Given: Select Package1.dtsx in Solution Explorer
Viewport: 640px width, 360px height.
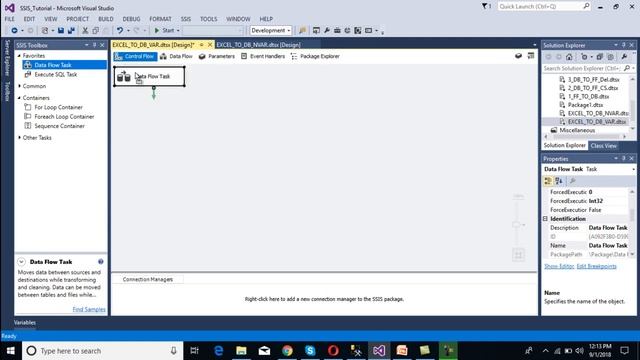Looking at the screenshot, I should tap(585, 105).
